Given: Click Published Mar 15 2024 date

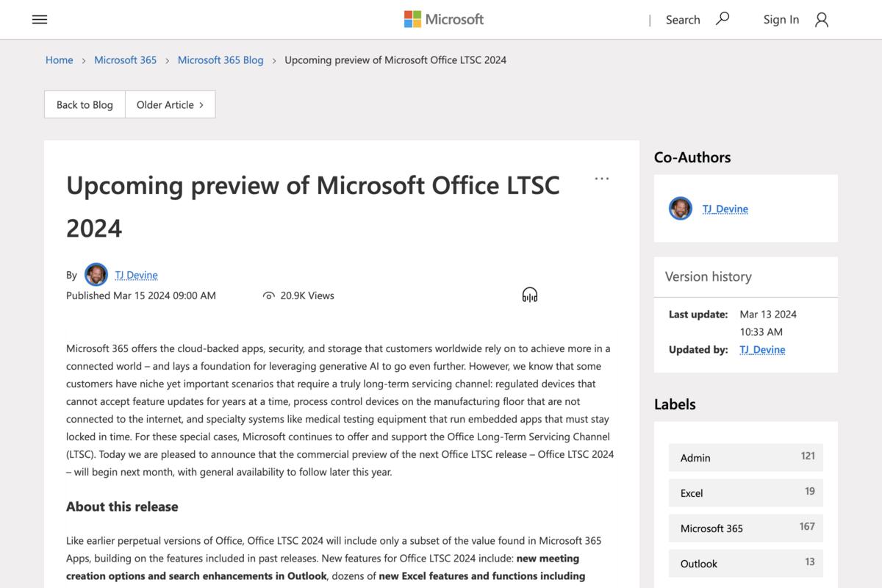Looking at the screenshot, I should click(141, 295).
